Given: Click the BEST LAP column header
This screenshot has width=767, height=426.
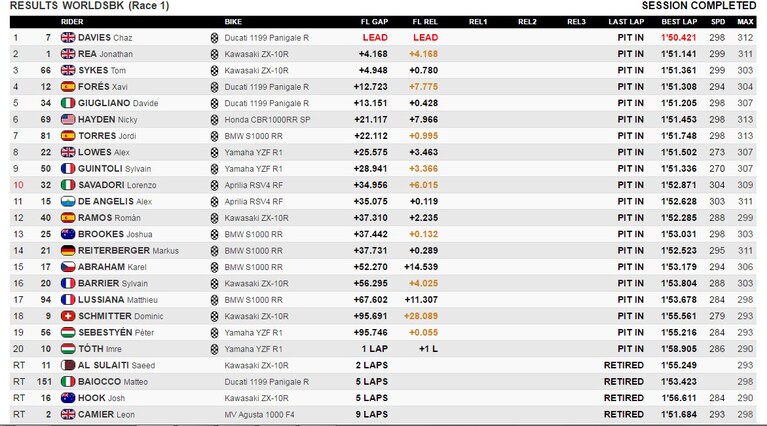Looking at the screenshot, I should point(679,22).
